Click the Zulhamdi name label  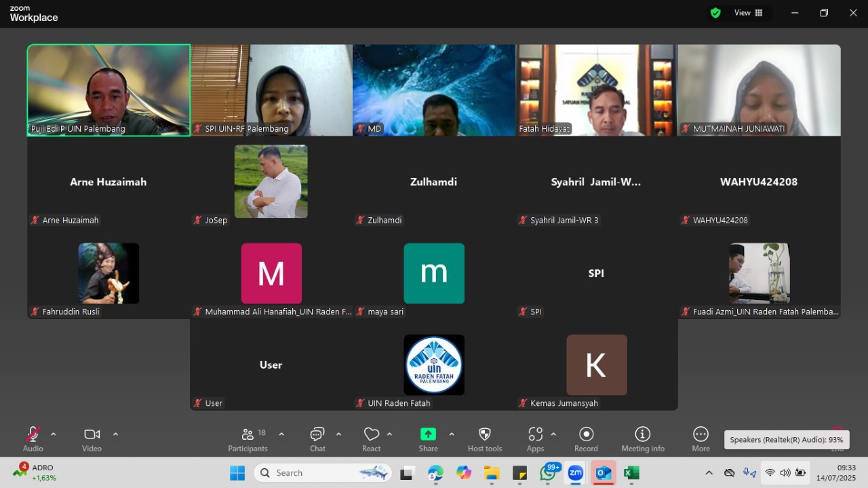(x=384, y=220)
